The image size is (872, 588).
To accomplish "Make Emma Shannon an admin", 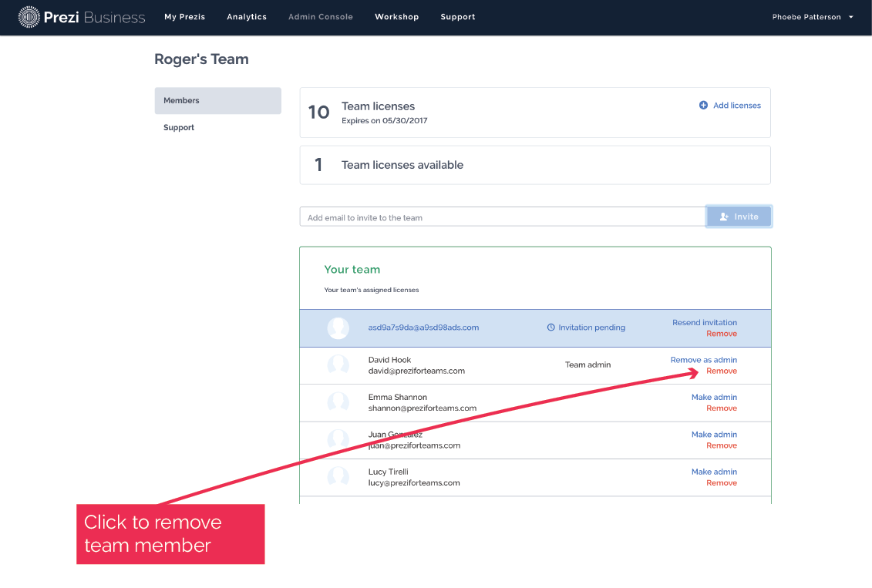I will click(714, 398).
